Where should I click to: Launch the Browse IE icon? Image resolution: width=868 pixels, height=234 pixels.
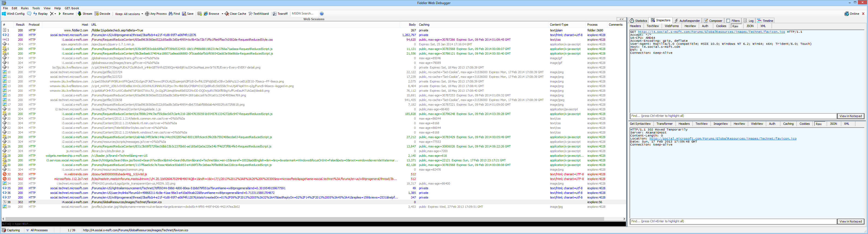click(x=211, y=14)
